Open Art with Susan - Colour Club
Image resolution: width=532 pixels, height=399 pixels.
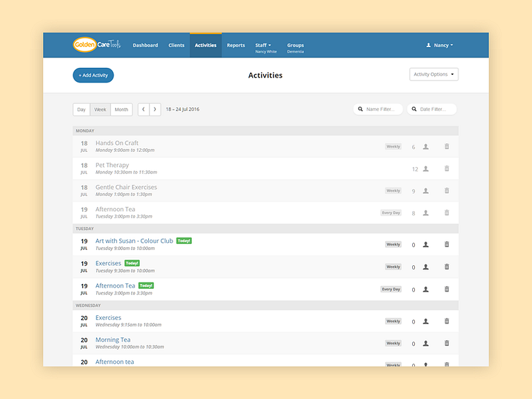coord(134,240)
